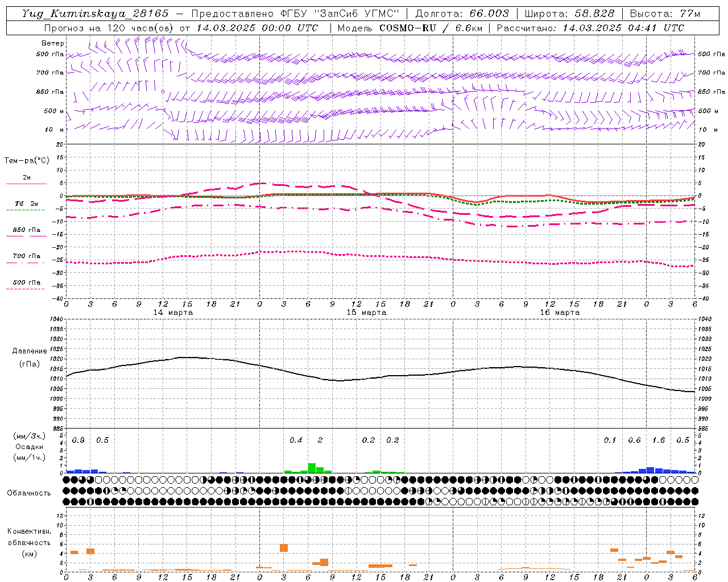Click the (мм/1ч.) precipitation unit label
The height and width of the screenshot is (582, 728).
click(x=29, y=457)
